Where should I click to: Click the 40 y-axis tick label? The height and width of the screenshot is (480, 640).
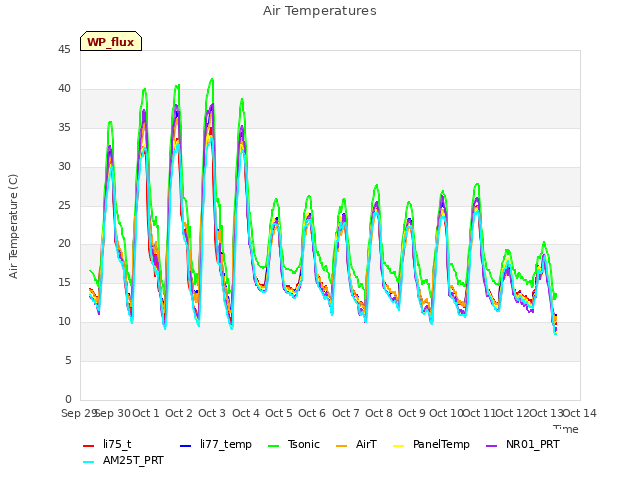[x=64, y=89]
